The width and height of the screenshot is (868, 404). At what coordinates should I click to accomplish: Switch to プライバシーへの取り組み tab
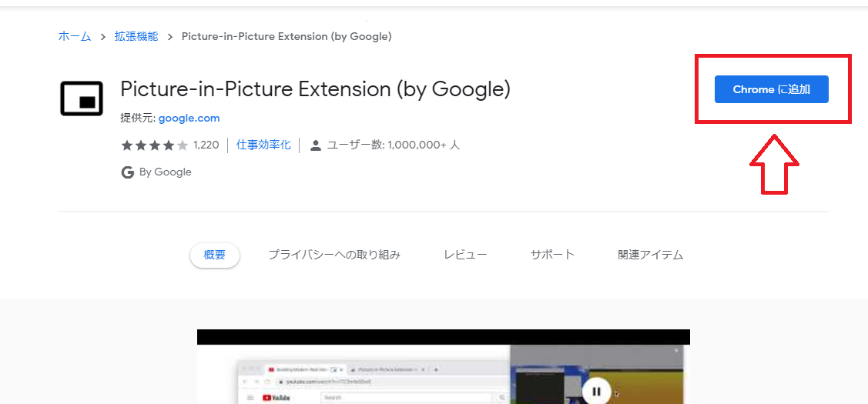point(334,255)
